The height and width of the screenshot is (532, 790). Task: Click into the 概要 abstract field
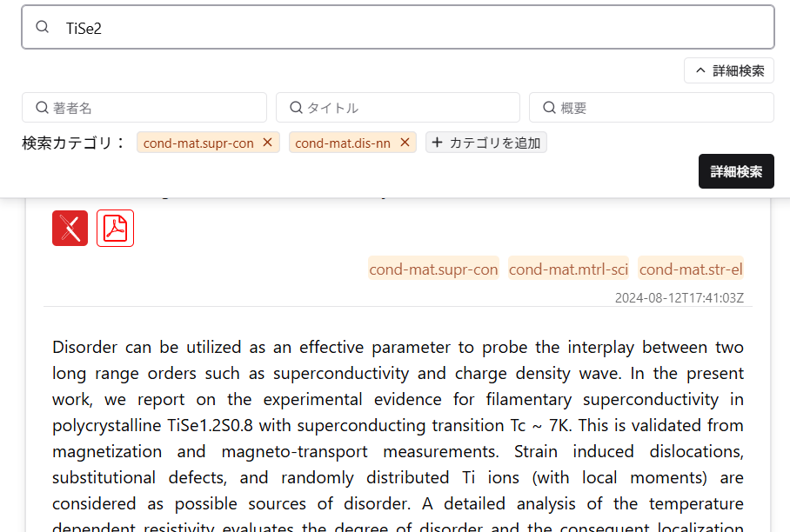click(x=661, y=108)
